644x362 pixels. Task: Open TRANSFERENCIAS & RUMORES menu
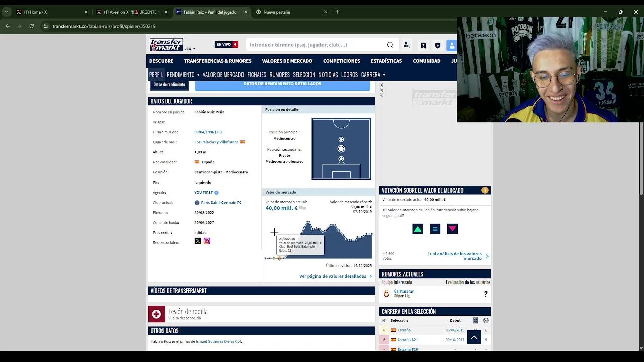pyautogui.click(x=217, y=61)
